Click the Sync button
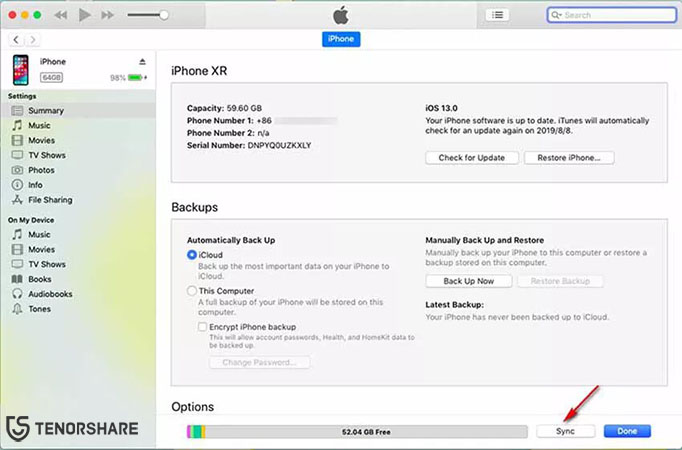The height and width of the screenshot is (450, 682). 565,431
